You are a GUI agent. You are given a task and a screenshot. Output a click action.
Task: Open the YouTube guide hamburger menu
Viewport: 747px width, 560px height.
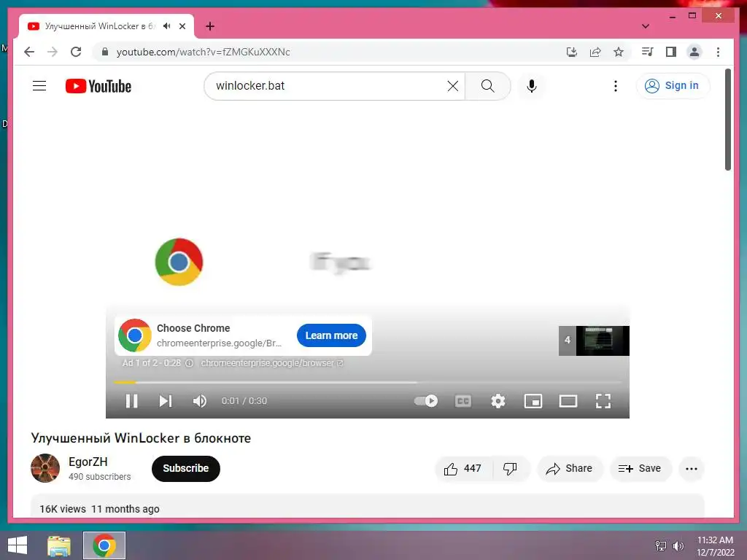pos(39,86)
